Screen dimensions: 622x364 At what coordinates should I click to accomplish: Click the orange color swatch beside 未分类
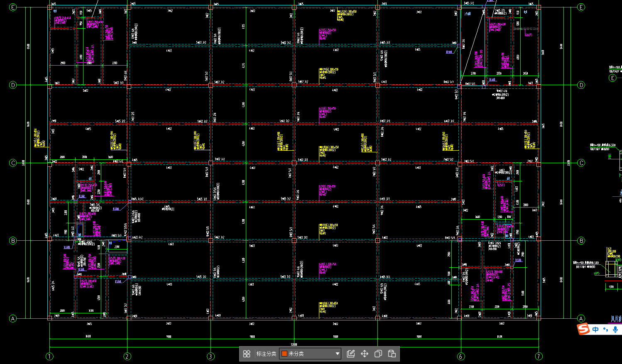click(x=284, y=354)
